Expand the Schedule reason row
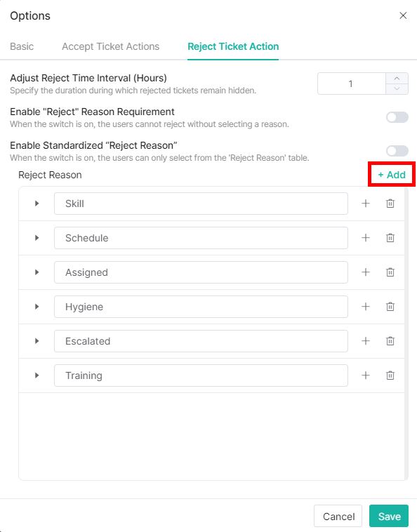The image size is (417, 532). click(37, 238)
